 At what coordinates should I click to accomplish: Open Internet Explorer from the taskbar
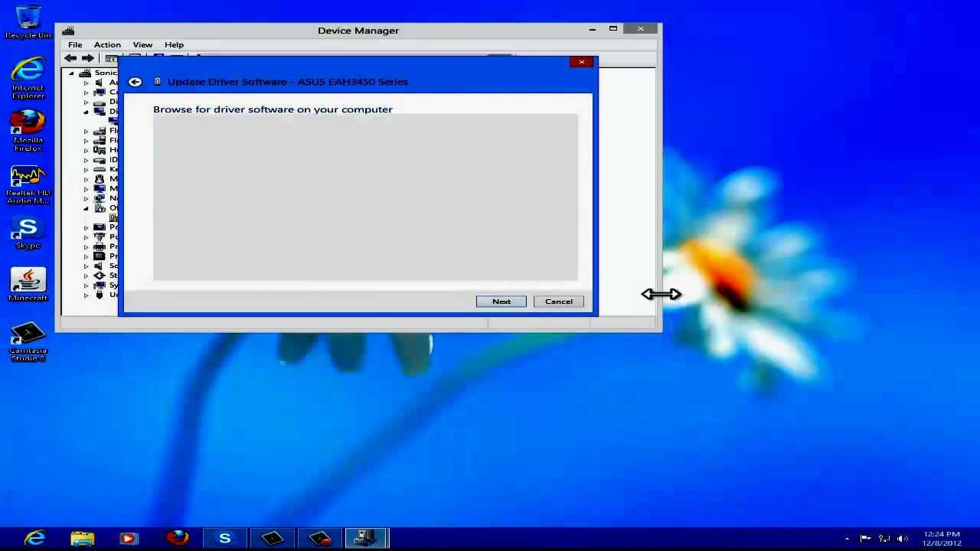(x=34, y=539)
